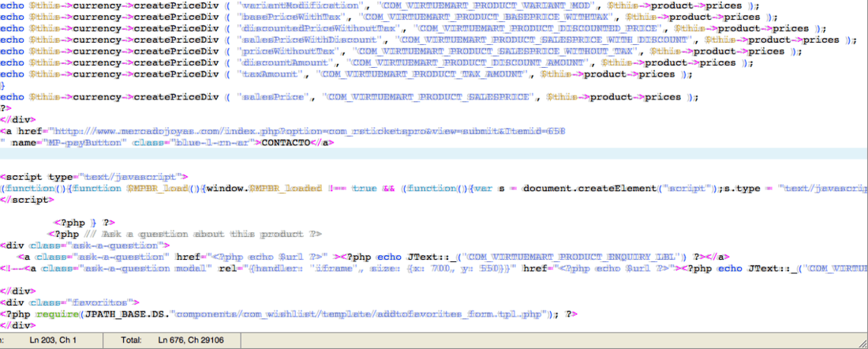The height and width of the screenshot is (349, 868).
Task: Click 'COM_VIRTUEMART_PRODUCT_SALESPRICE_WITHOUT_TAX' text
Action: (x=498, y=51)
